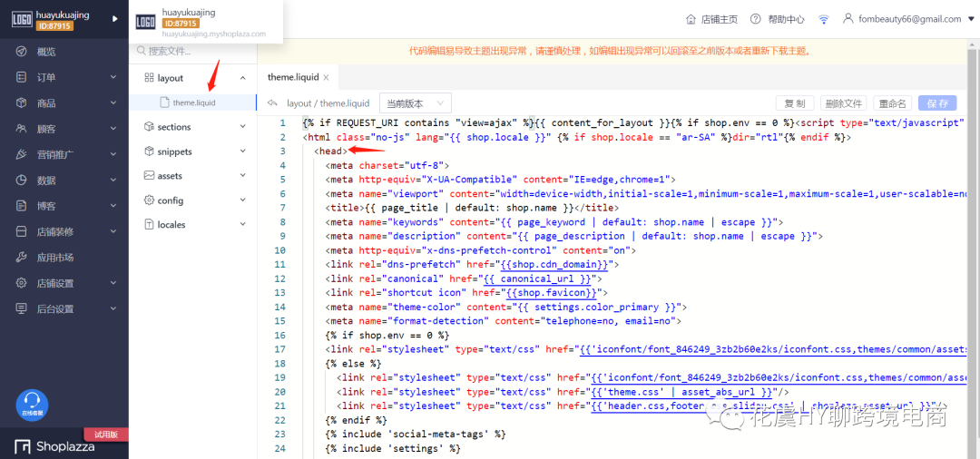Open theme.liquid in the file tree
This screenshot has height=459, width=980.
pos(192,103)
